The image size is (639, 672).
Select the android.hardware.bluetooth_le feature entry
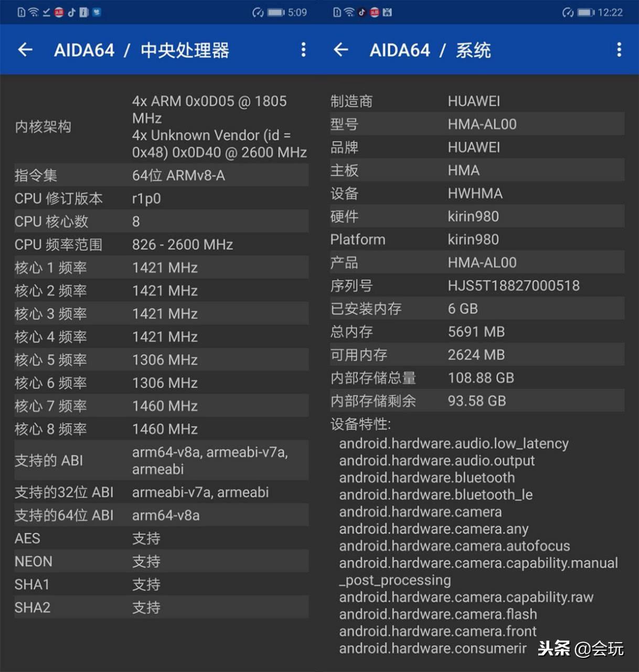[x=435, y=495]
